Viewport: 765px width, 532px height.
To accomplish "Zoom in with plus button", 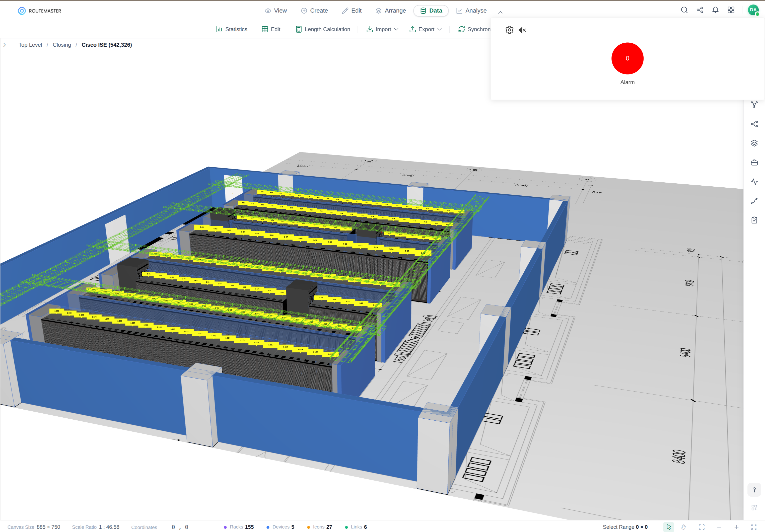I will click(x=736, y=527).
